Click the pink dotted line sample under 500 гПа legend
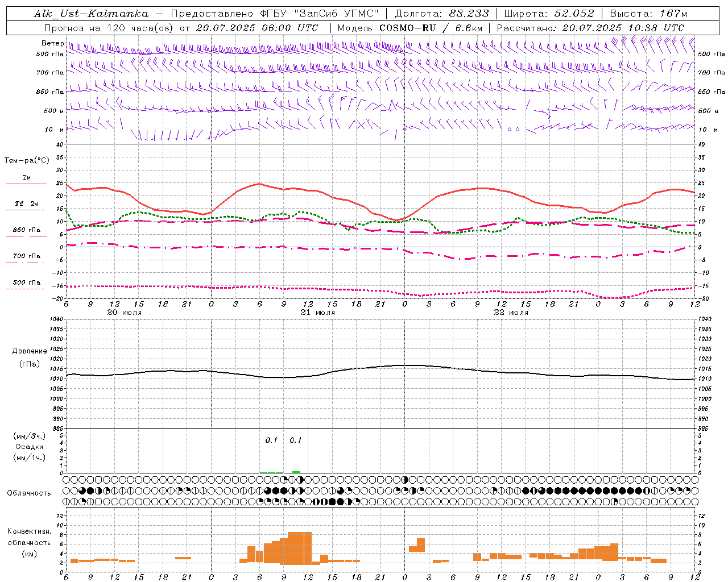728x582 pixels. tap(26, 289)
